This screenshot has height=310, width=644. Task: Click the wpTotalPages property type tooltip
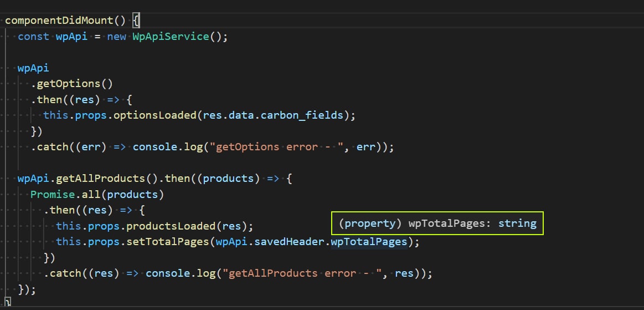click(x=437, y=223)
